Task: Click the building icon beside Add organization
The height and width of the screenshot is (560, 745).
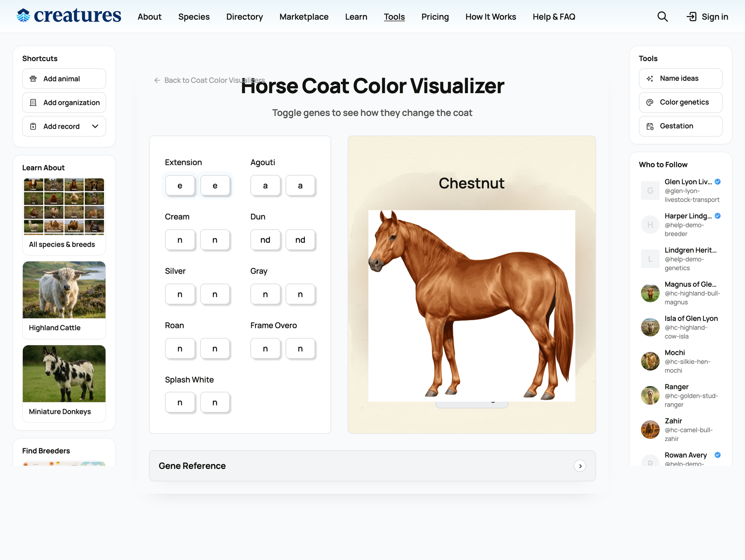Action: click(x=33, y=103)
